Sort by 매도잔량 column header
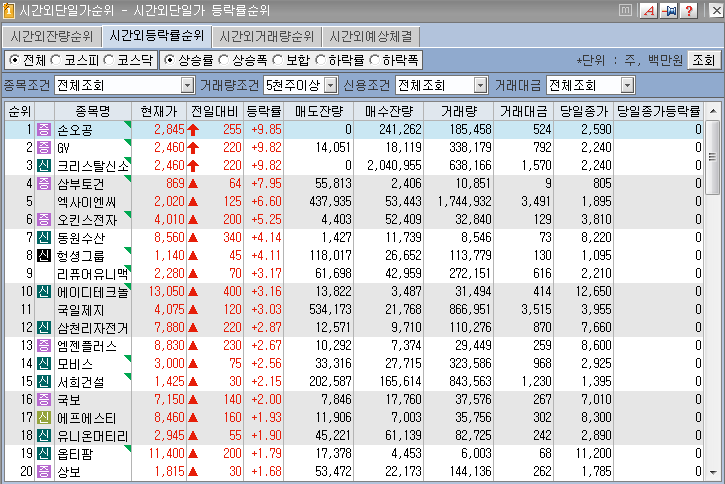Viewport: 725px width, 484px height. pyautogui.click(x=319, y=111)
